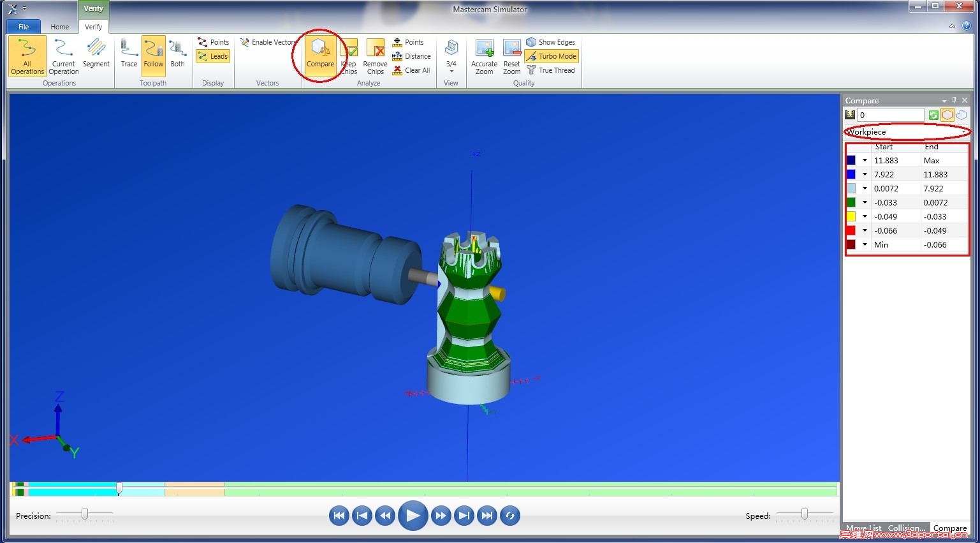980x543 pixels.
Task: Switch to the Home ribbon tab
Action: pos(60,27)
